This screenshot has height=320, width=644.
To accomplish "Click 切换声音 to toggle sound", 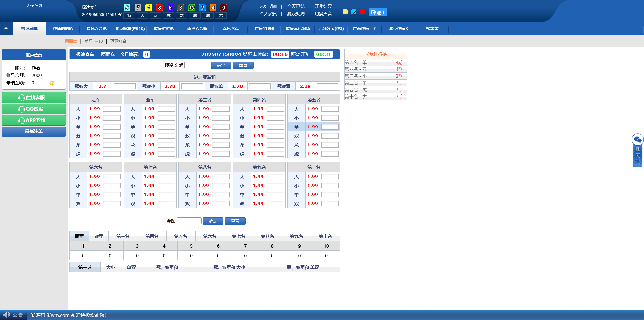I will click(323, 14).
